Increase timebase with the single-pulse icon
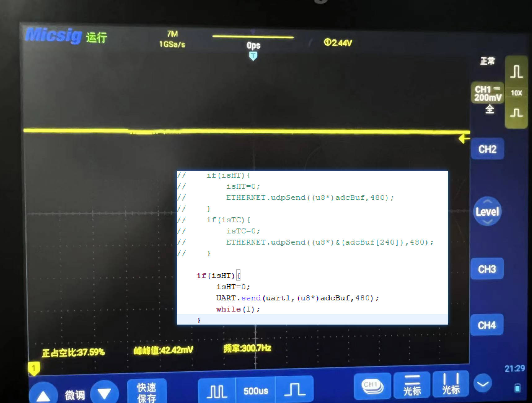The image size is (532, 403). (x=294, y=390)
